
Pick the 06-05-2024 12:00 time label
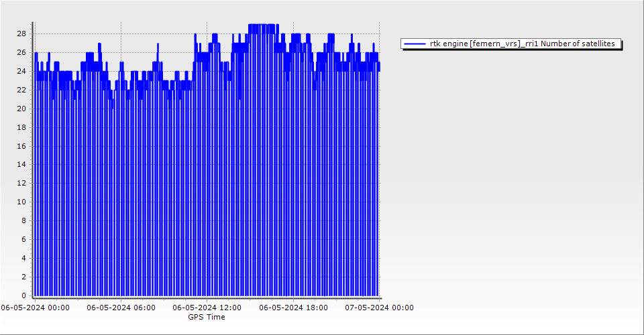[x=207, y=308]
